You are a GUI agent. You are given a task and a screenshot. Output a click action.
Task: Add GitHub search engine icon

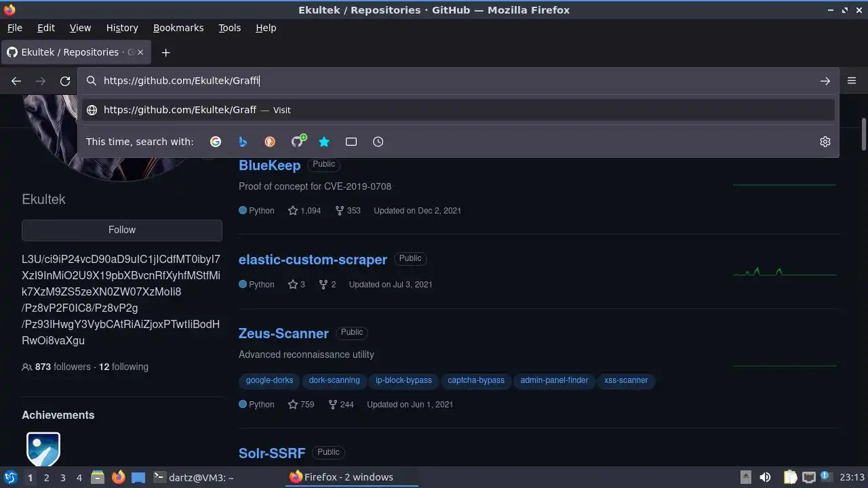[298, 141]
